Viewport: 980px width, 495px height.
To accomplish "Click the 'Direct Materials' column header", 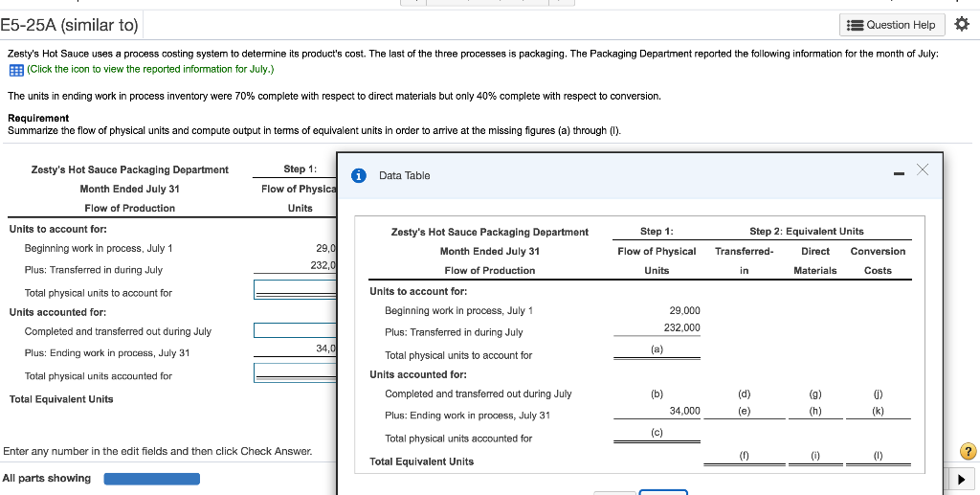I will [x=815, y=260].
